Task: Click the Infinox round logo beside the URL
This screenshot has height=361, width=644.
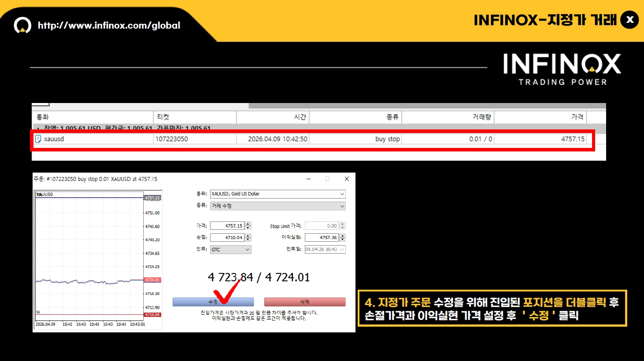Action: pos(22,25)
